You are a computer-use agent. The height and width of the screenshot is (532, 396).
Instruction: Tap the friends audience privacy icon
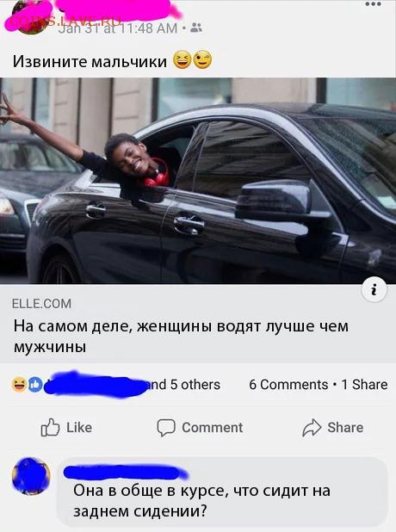point(196,28)
